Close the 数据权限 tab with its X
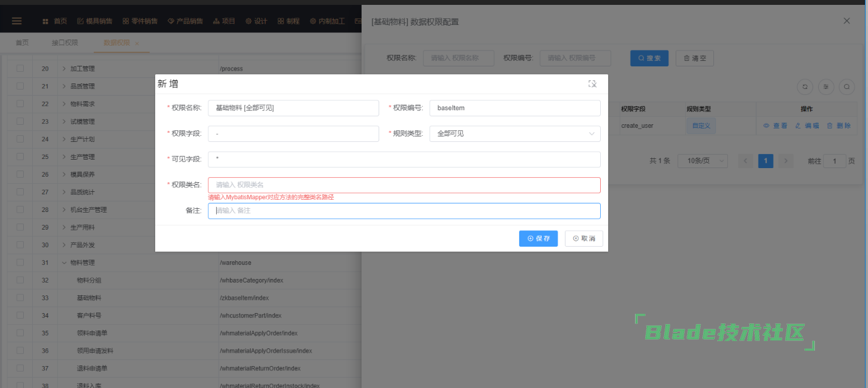868x388 pixels. pos(137,43)
